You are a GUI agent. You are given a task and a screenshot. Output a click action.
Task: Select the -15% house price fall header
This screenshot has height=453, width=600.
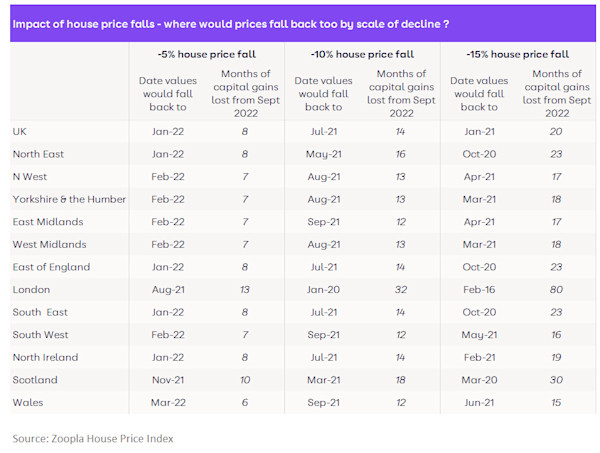click(x=518, y=54)
